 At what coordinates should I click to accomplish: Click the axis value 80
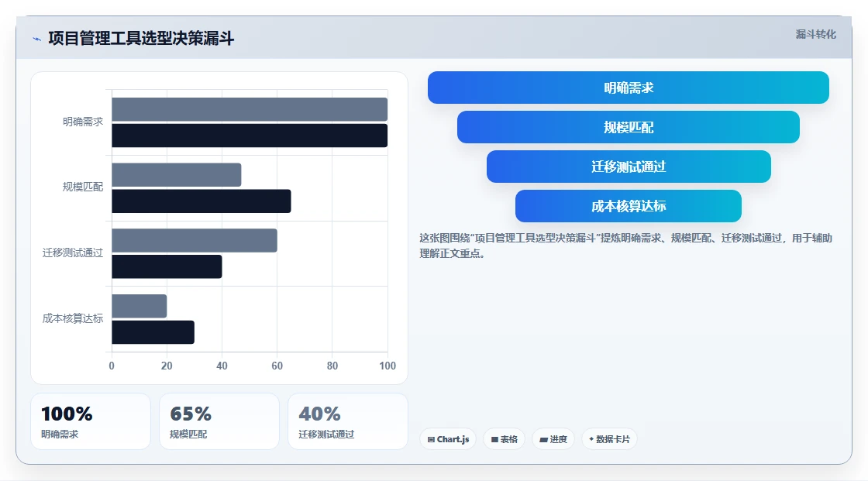point(332,366)
